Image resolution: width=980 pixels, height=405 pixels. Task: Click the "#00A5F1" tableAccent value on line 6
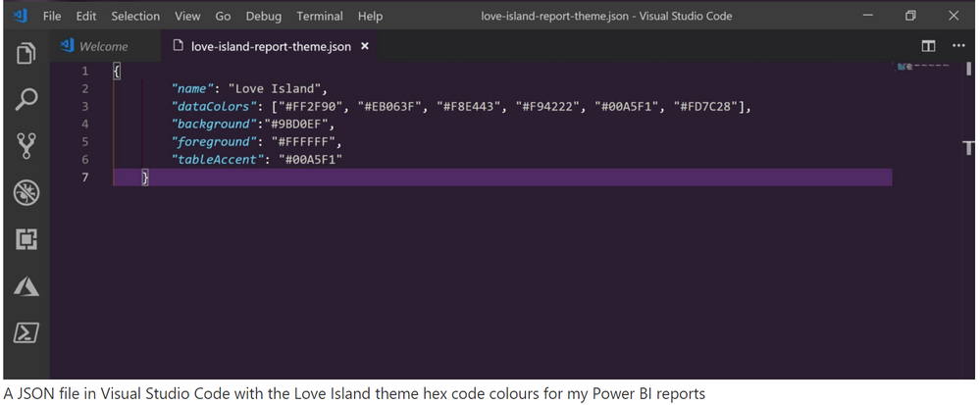(311, 160)
